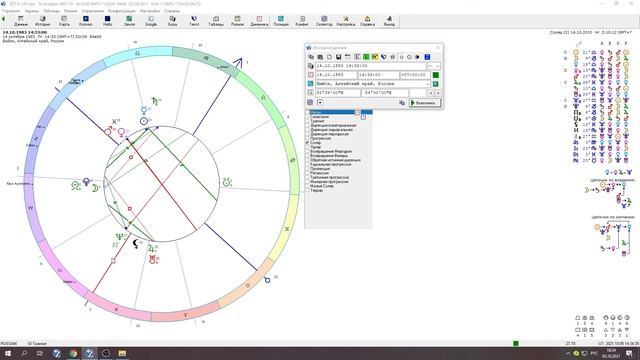Open the Конфигурация menu
Screen dimensions: 640x360
coord(122,11)
